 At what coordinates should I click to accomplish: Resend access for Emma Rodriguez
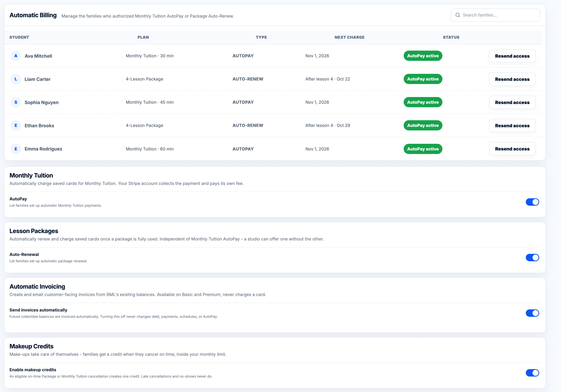[512, 149]
